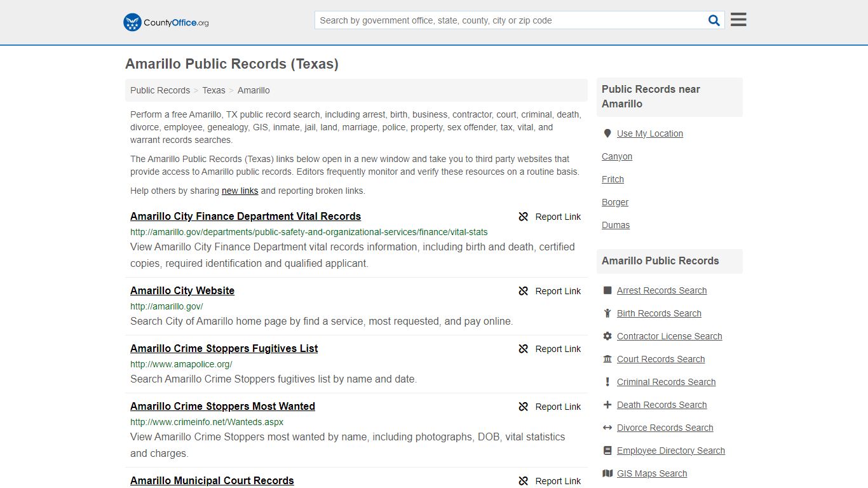
Task: Click the Criminal Records Search exclamation icon
Action: (607, 382)
